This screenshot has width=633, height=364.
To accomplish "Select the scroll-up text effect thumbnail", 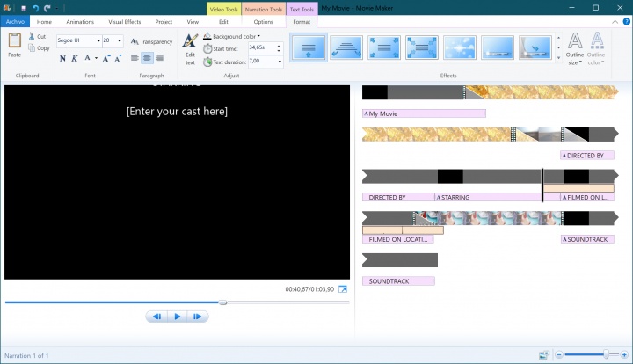I will click(309, 47).
